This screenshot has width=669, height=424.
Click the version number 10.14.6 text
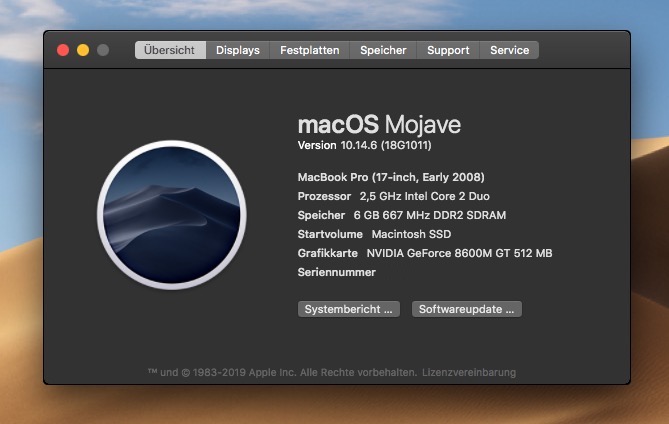tap(359, 145)
